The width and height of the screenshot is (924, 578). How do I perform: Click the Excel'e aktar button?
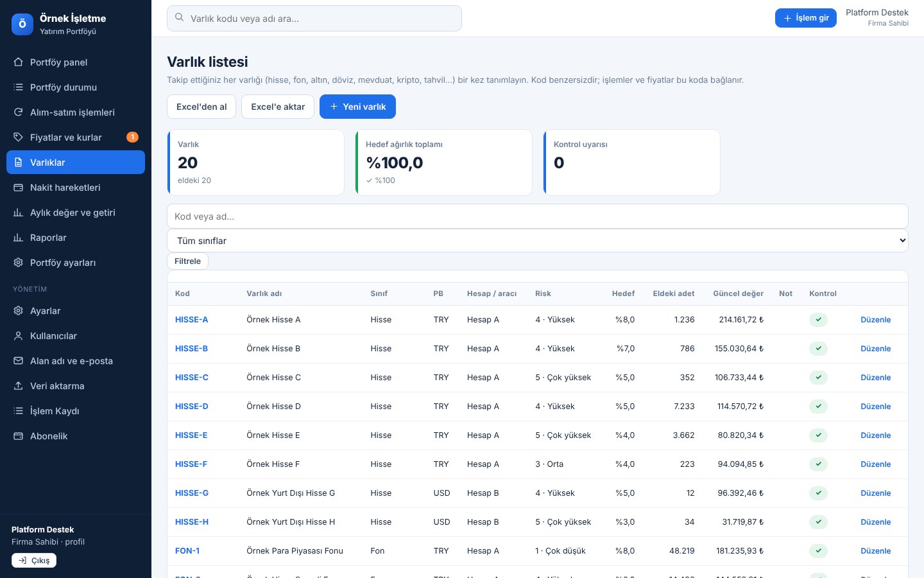coord(278,107)
